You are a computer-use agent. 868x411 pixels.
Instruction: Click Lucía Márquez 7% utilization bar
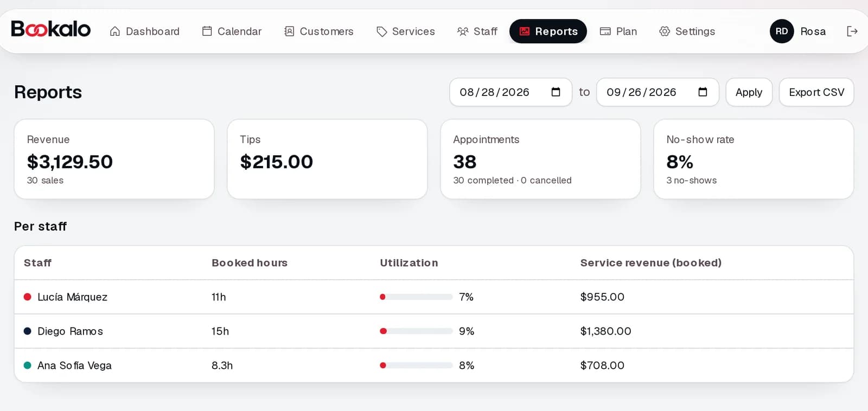[x=416, y=297]
